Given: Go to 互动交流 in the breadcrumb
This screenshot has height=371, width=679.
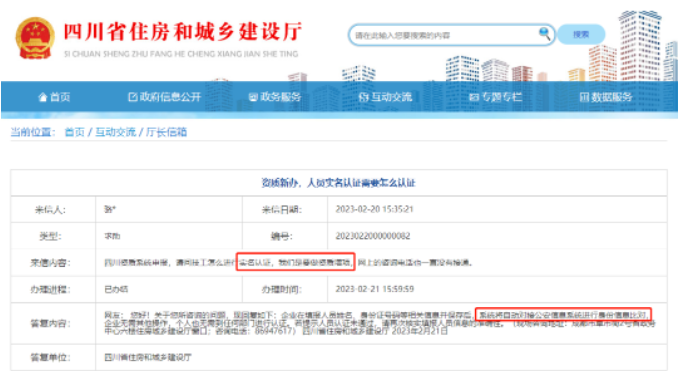Looking at the screenshot, I should click(x=115, y=132).
